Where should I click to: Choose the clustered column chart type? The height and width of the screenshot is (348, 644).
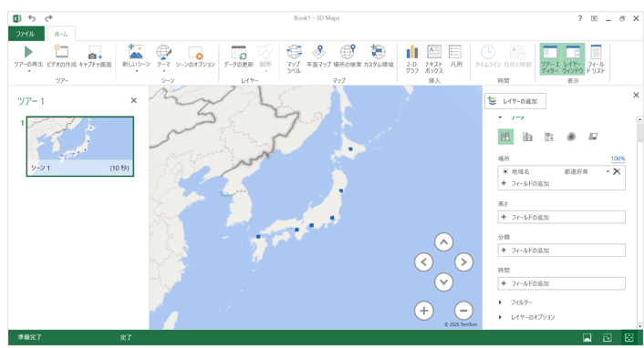pos(527,137)
